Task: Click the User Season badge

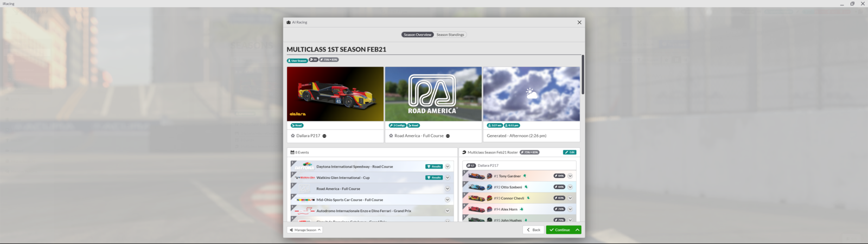Action: (297, 60)
